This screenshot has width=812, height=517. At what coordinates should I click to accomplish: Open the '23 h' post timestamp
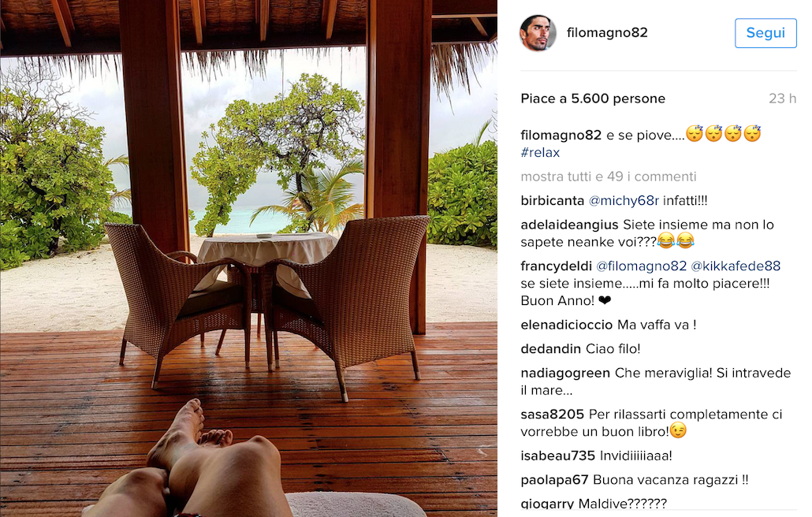[783, 99]
